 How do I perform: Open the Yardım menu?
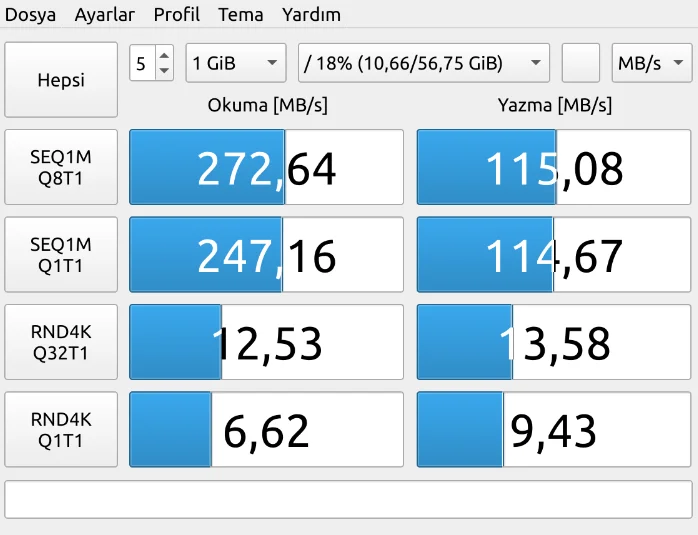click(x=311, y=15)
